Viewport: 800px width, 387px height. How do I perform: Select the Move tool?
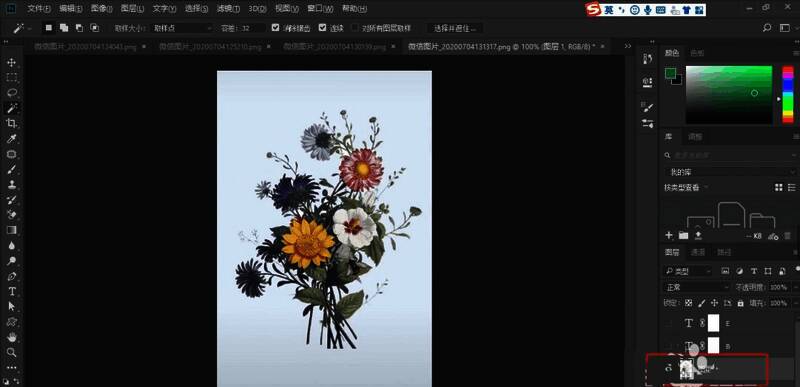(11, 63)
